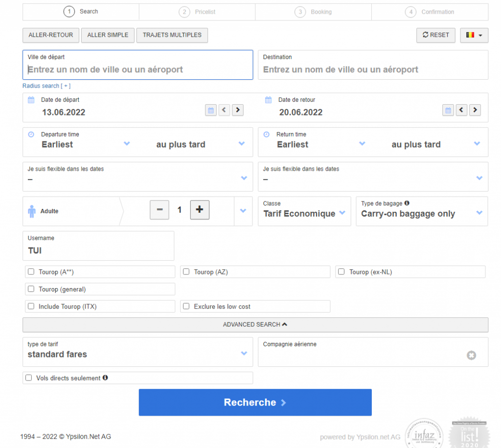Enable the Tourop (AZ) checkbox
501x448 pixels.
tap(186, 272)
